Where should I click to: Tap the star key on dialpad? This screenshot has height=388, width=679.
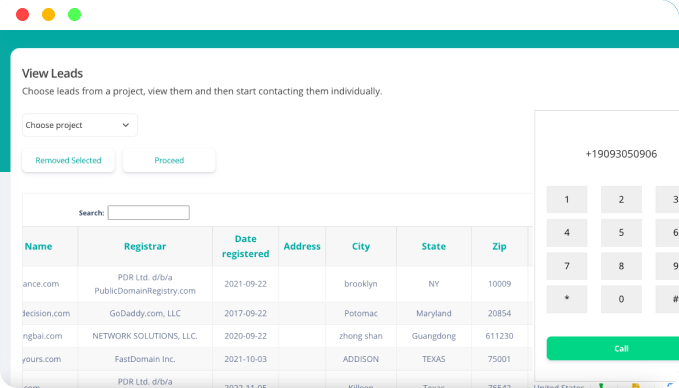click(x=567, y=299)
